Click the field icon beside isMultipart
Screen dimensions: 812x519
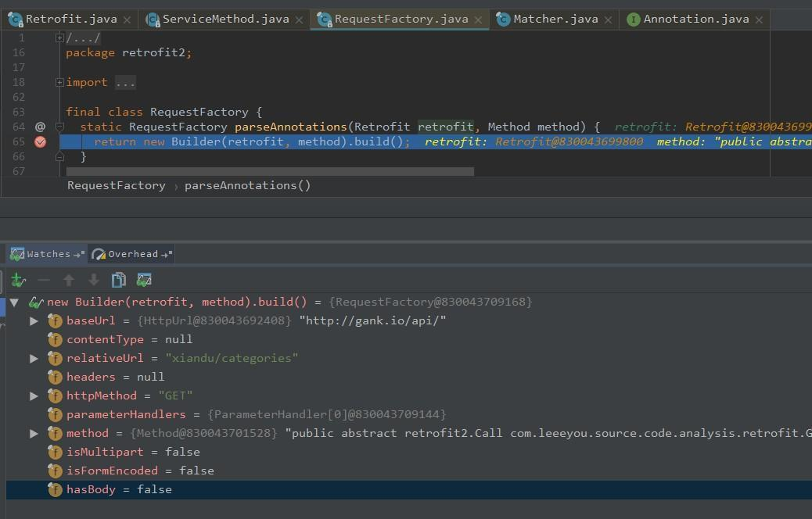point(55,452)
